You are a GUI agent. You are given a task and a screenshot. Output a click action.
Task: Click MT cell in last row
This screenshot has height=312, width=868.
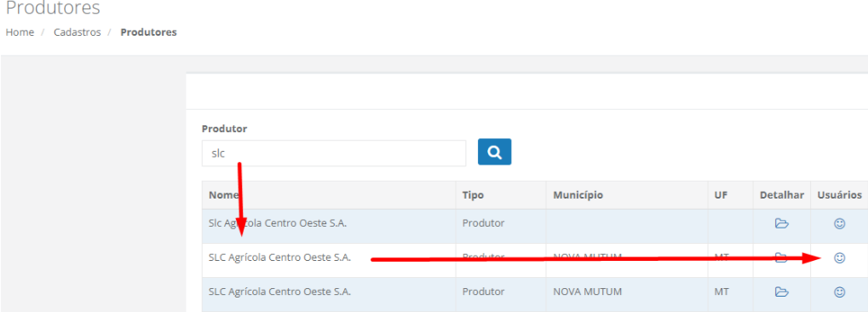(x=721, y=292)
